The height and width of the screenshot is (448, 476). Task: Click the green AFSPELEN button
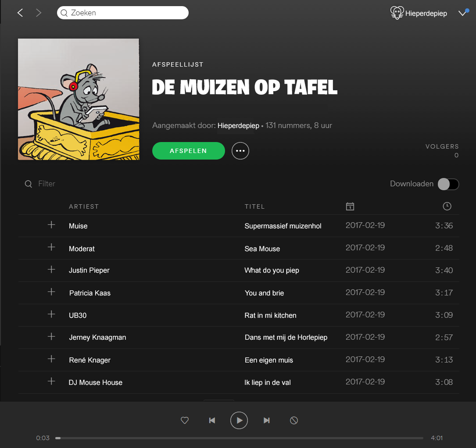pos(188,151)
